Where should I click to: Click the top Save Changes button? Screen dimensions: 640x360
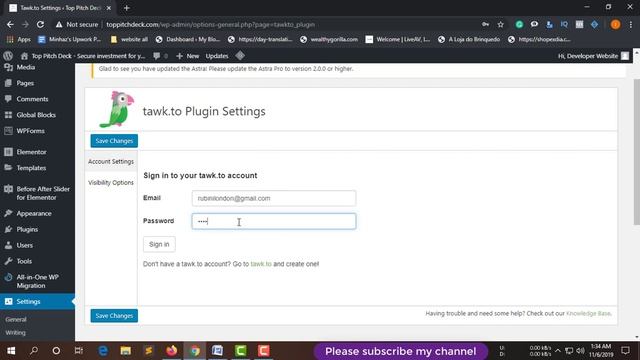coord(114,140)
